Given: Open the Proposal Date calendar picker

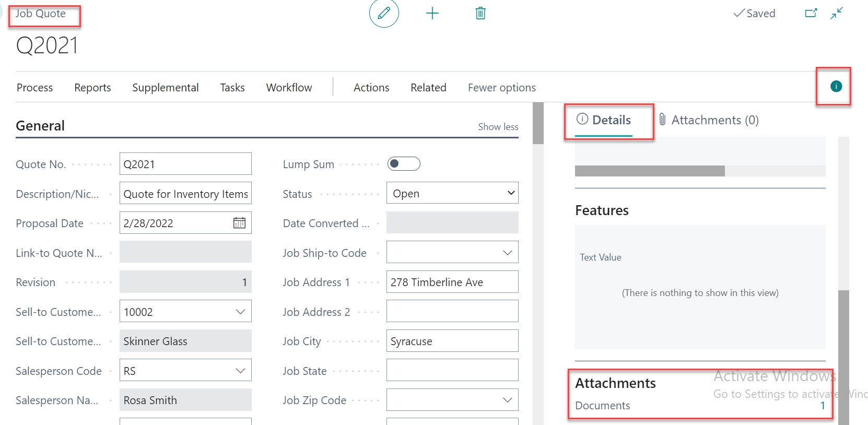Looking at the screenshot, I should point(239,223).
